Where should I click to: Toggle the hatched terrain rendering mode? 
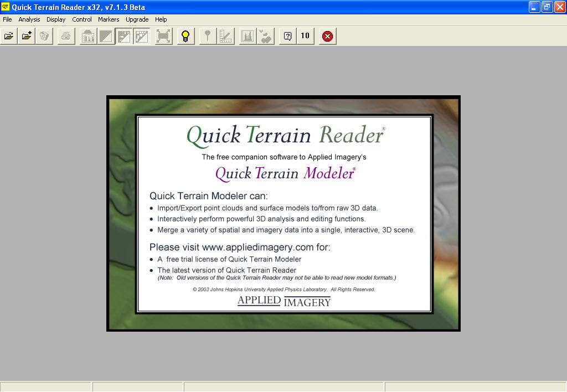click(x=141, y=35)
